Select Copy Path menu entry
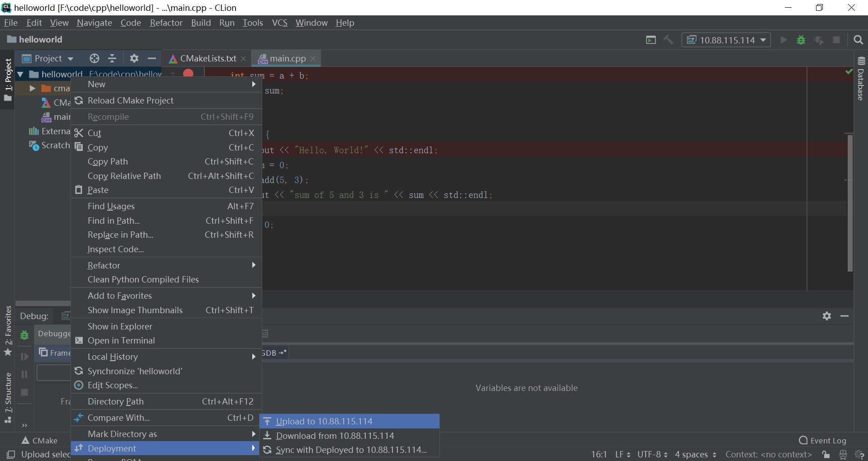 coord(166,161)
